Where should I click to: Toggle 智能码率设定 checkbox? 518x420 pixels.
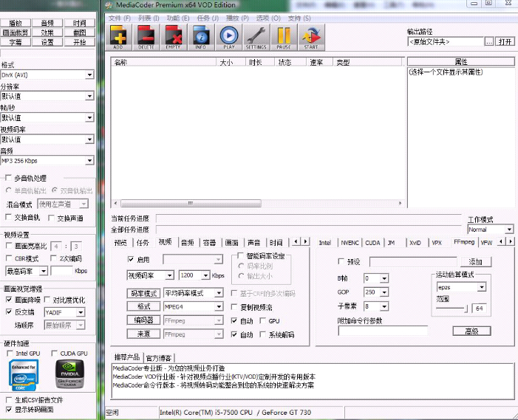click(240, 255)
